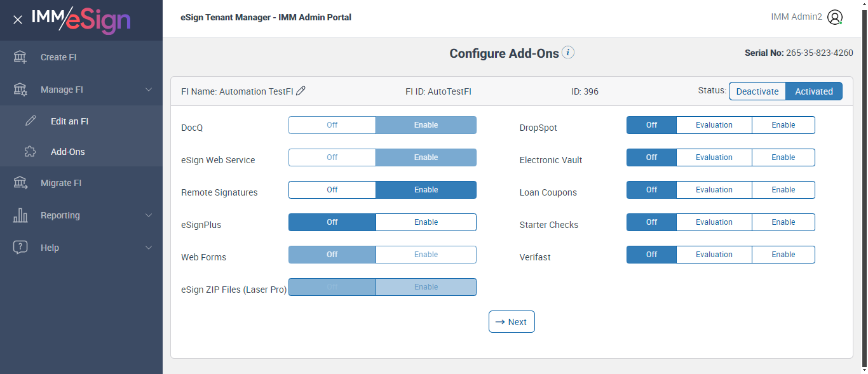Click the Create FI bank icon
Viewport: 868px width, 374px height.
click(x=20, y=57)
